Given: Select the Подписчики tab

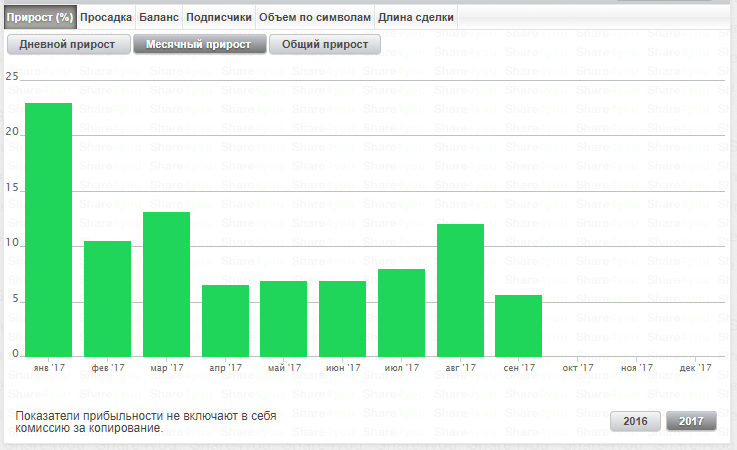Looking at the screenshot, I should [219, 17].
